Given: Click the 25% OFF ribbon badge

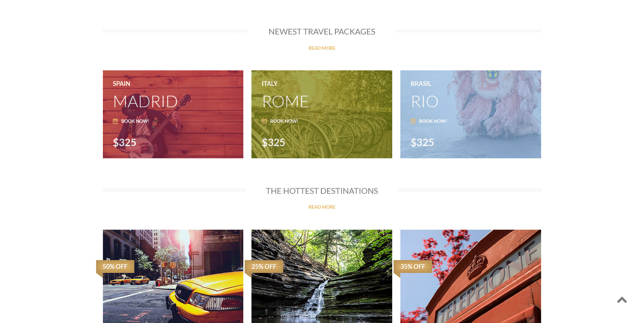Looking at the screenshot, I should point(264,267).
